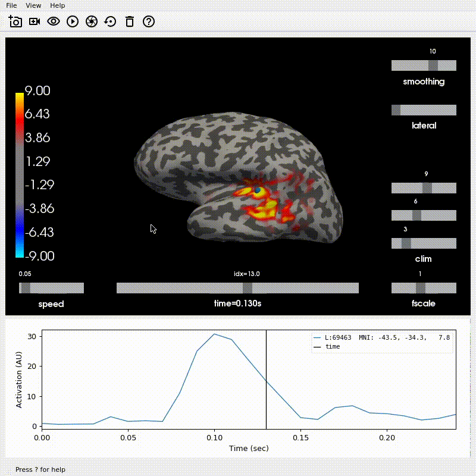Click the save movie camera icon
Screen dimensions: 476x476
point(35,21)
